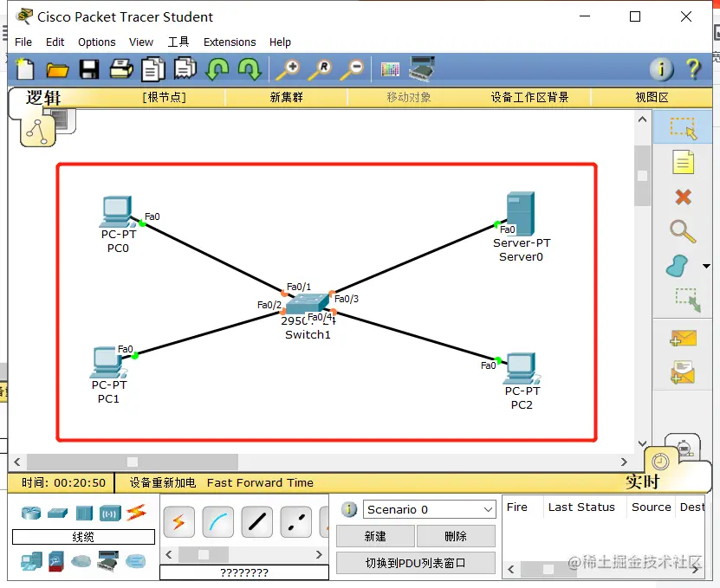Click the 视图区 button
The width and height of the screenshot is (720, 588).
tap(652, 97)
